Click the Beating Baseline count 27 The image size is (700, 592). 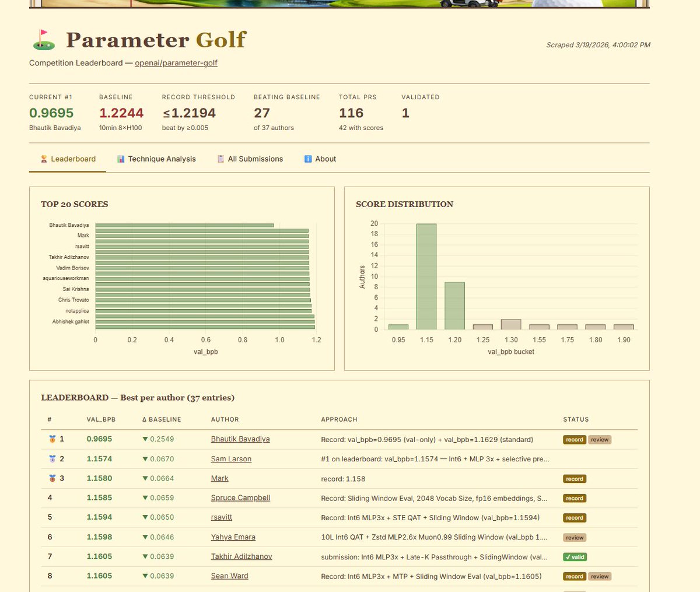[262, 113]
